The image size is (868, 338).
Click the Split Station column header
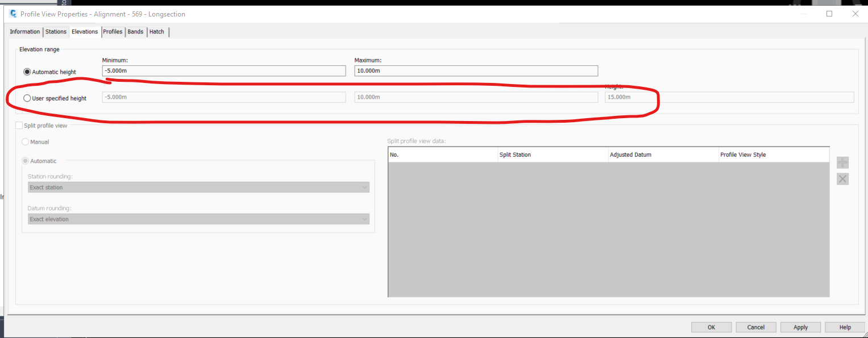(553, 155)
